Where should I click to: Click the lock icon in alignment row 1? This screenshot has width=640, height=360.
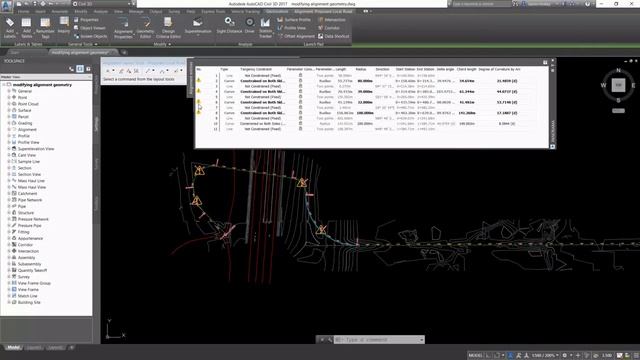tap(300, 76)
